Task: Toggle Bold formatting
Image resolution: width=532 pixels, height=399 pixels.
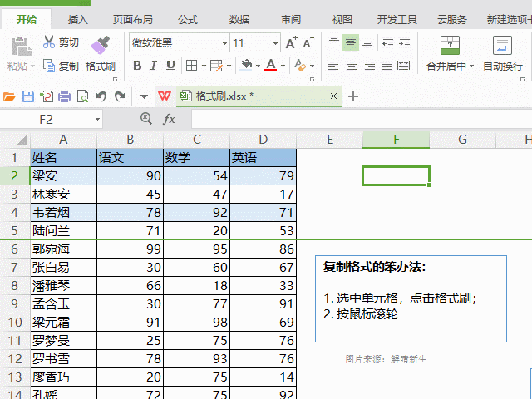Action: 137,66
